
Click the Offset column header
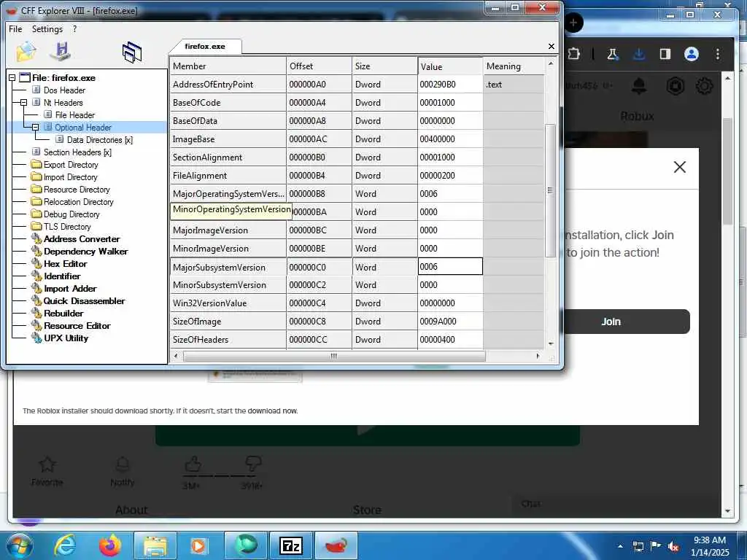click(x=320, y=66)
